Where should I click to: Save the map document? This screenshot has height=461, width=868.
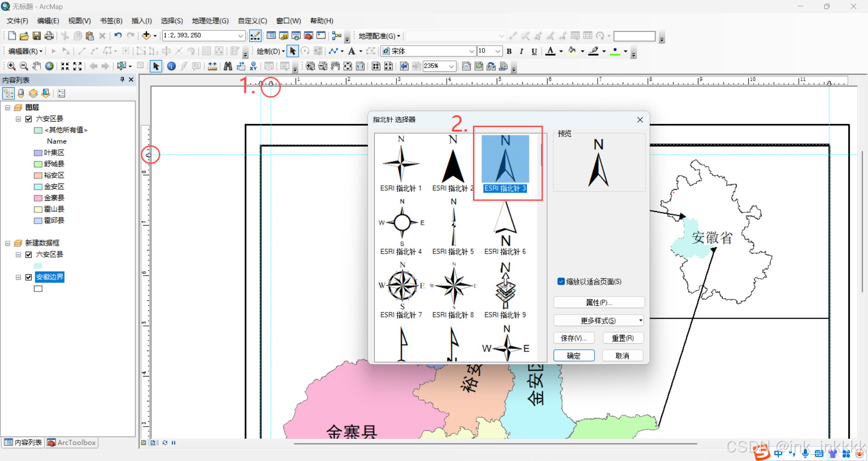pos(37,36)
